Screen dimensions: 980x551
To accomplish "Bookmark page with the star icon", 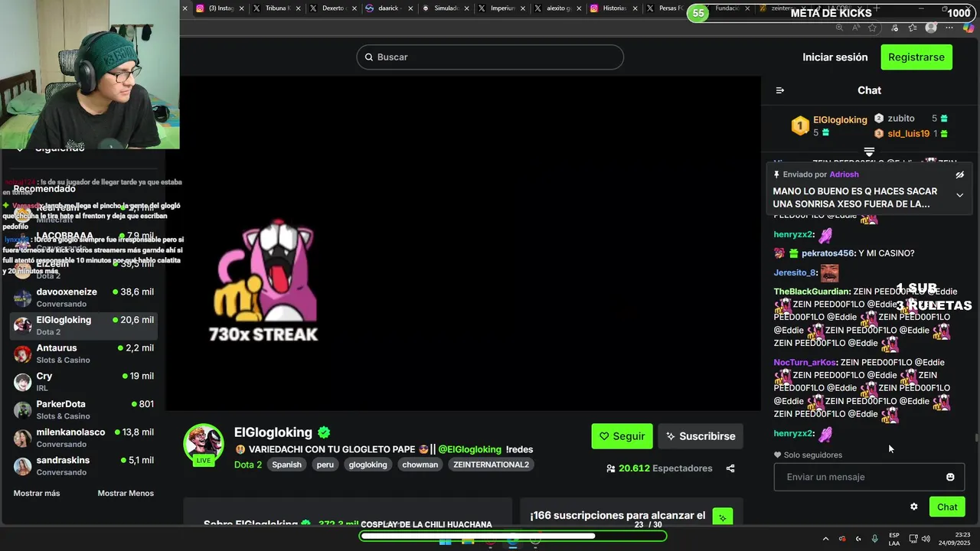I will (x=872, y=28).
